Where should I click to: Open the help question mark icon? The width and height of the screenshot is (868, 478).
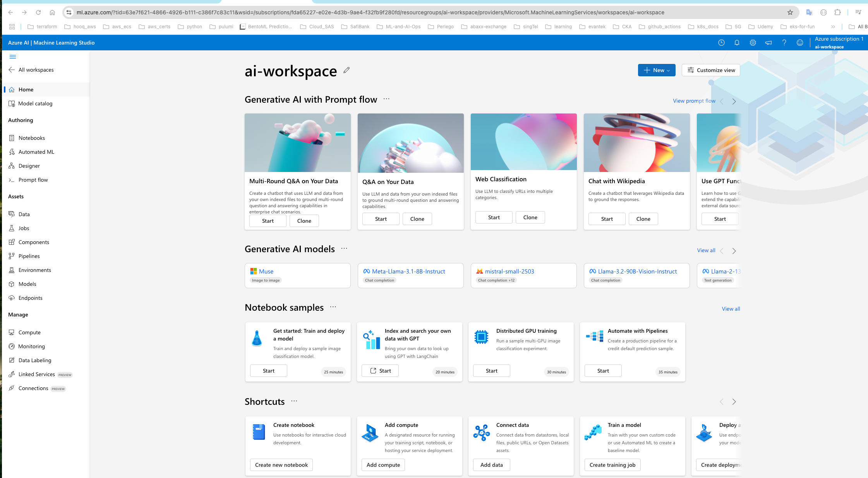point(784,43)
